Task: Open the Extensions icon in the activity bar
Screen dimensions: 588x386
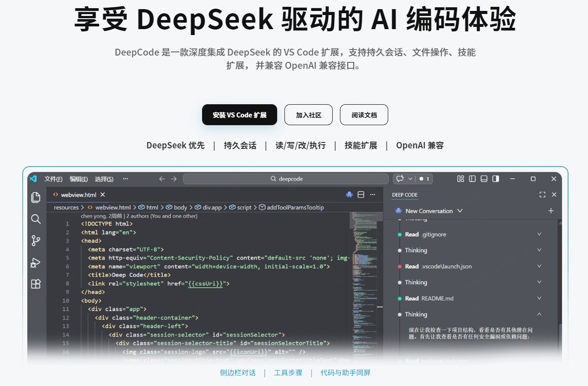Action: pyautogui.click(x=35, y=284)
